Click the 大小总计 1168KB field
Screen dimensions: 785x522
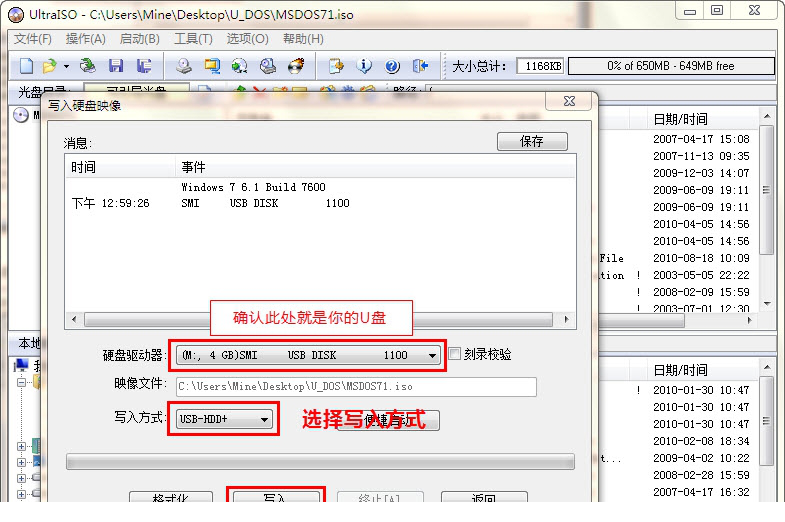coord(540,66)
